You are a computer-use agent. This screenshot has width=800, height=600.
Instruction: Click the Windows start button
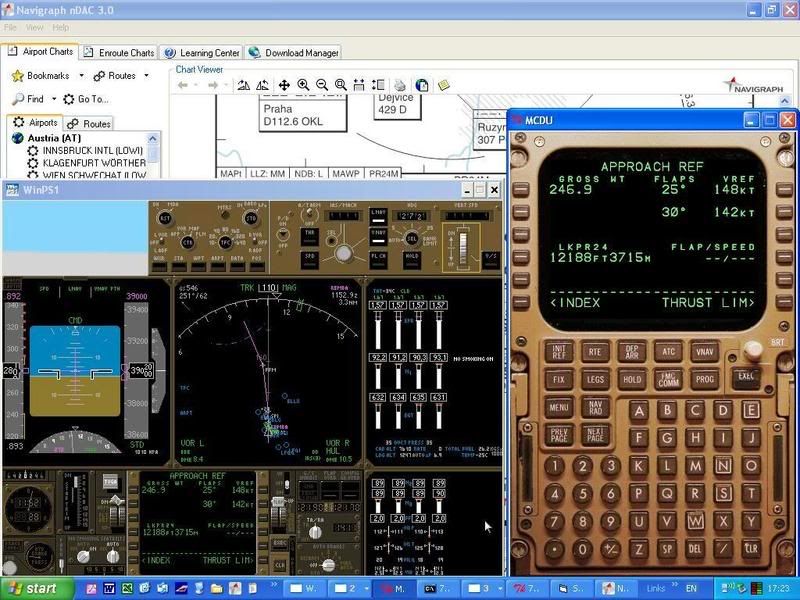pyautogui.click(x=37, y=589)
